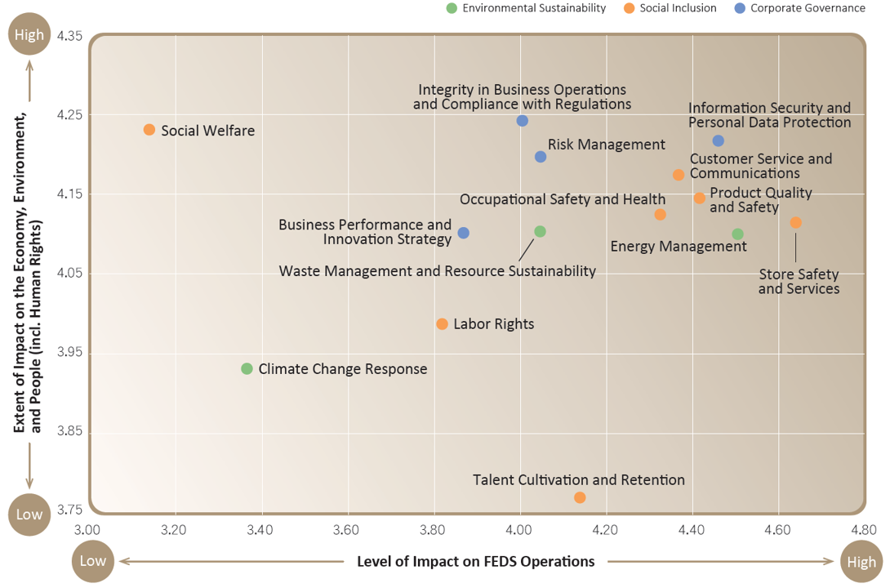
Task: Select the Business Performance and Innovation dot
Action: click(x=463, y=233)
